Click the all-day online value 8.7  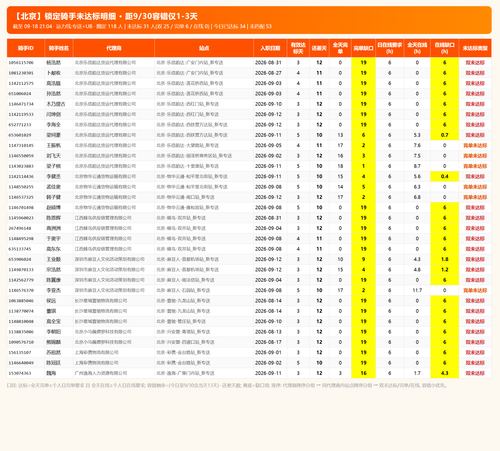(417, 166)
